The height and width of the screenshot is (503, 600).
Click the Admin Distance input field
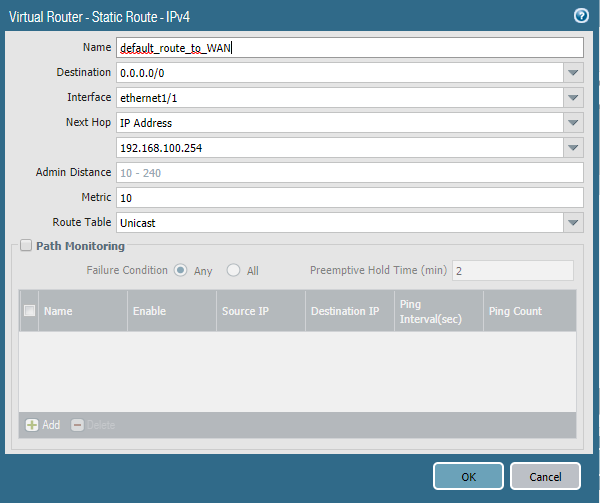(350, 173)
